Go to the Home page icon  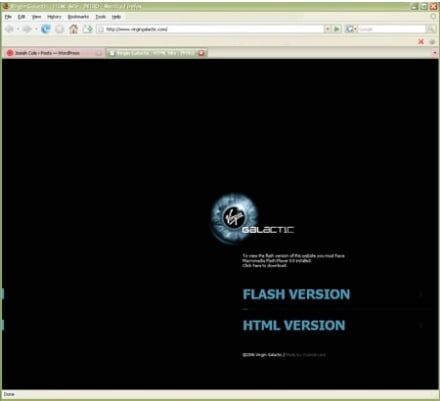pyautogui.click(x=73, y=29)
